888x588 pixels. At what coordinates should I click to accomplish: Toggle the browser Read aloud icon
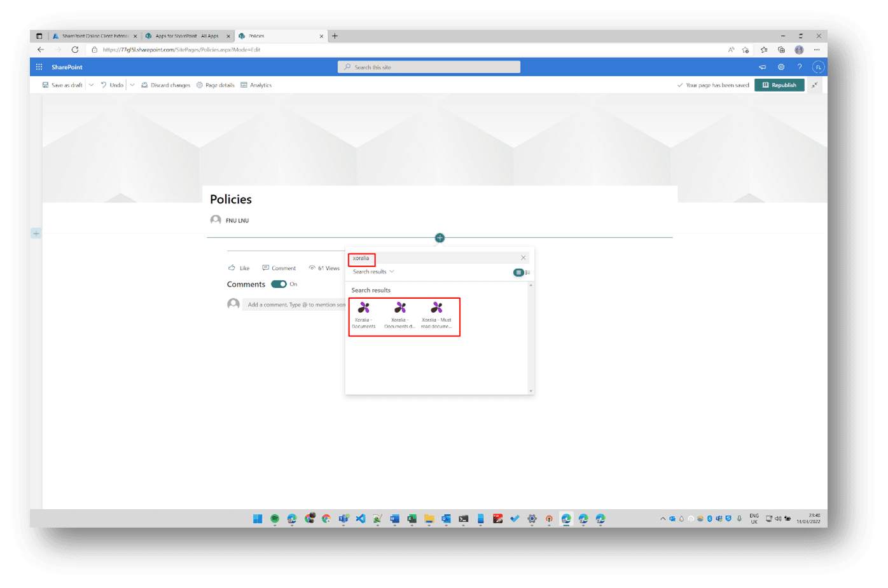(731, 50)
